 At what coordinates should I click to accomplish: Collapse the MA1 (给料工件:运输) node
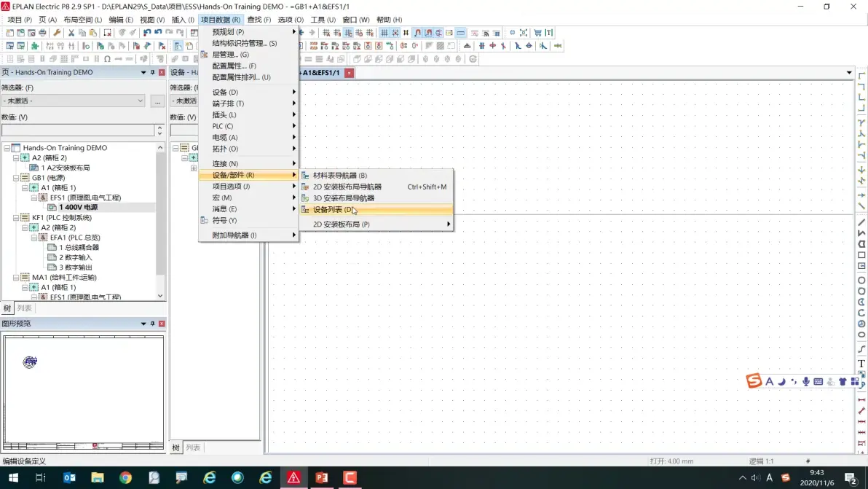point(16,278)
